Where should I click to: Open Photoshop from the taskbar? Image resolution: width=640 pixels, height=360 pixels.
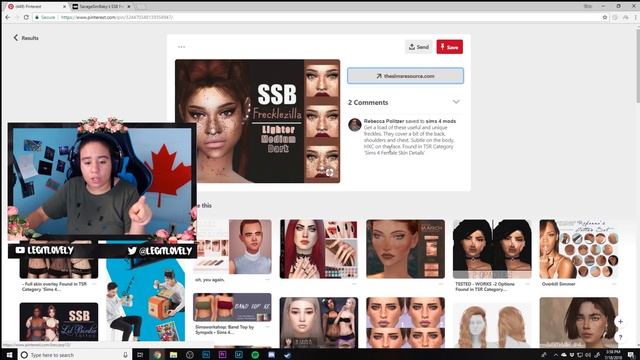(x=206, y=355)
